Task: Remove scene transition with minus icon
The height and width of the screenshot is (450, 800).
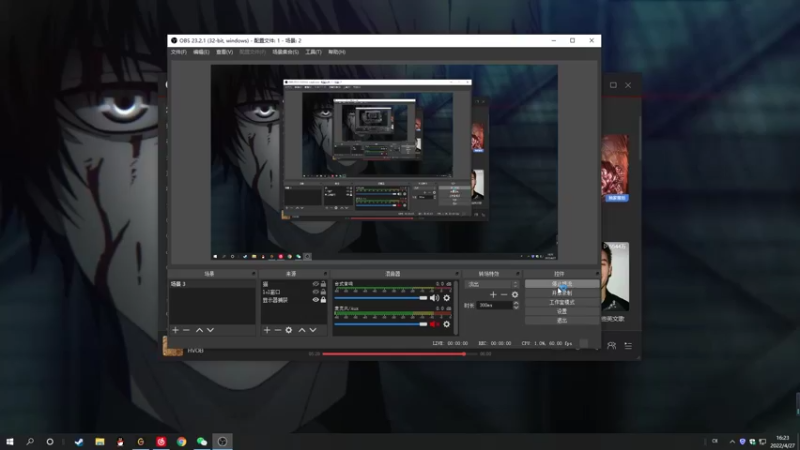Action: (x=504, y=294)
